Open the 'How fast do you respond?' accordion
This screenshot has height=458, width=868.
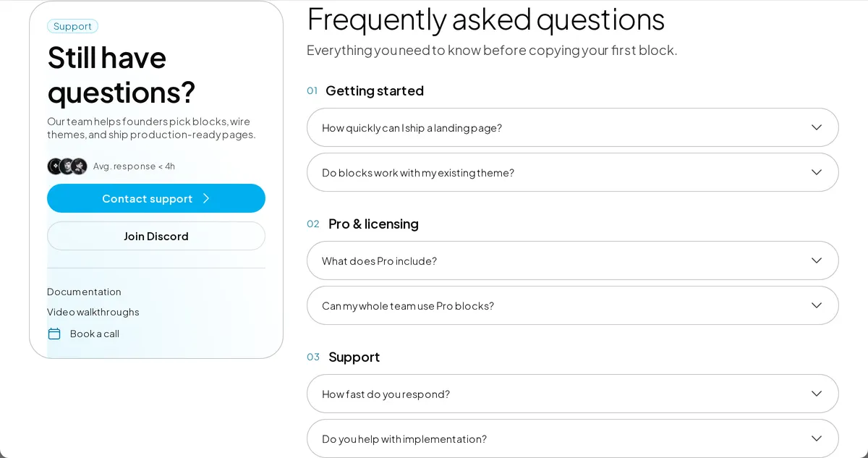(573, 394)
